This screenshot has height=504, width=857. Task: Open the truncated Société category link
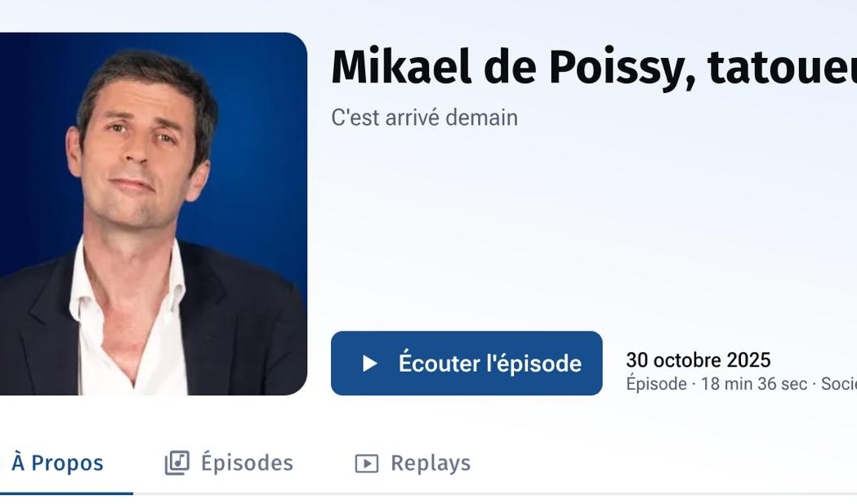click(x=838, y=384)
